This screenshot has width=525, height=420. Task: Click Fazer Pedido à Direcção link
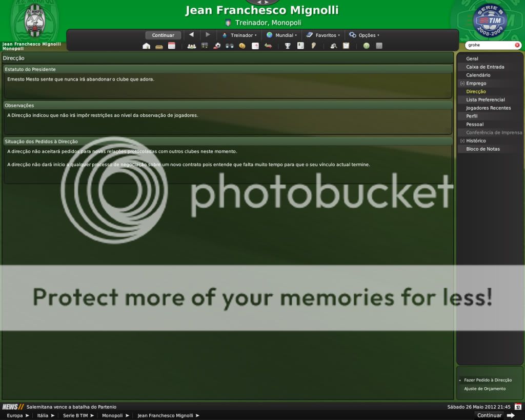click(488, 380)
